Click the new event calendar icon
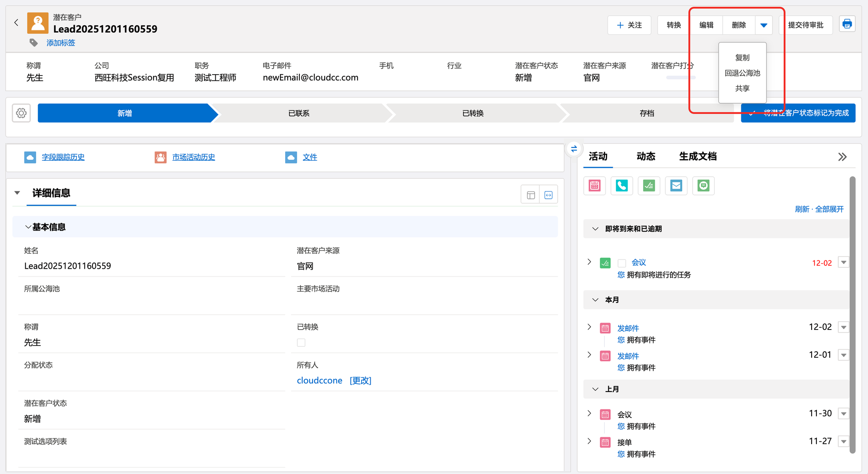This screenshot has height=474, width=868. (x=595, y=186)
